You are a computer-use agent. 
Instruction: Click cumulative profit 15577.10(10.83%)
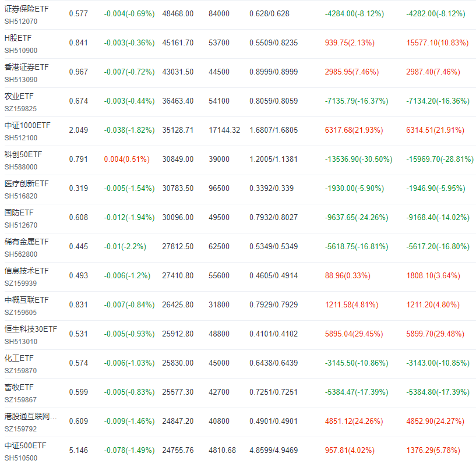[x=438, y=43]
